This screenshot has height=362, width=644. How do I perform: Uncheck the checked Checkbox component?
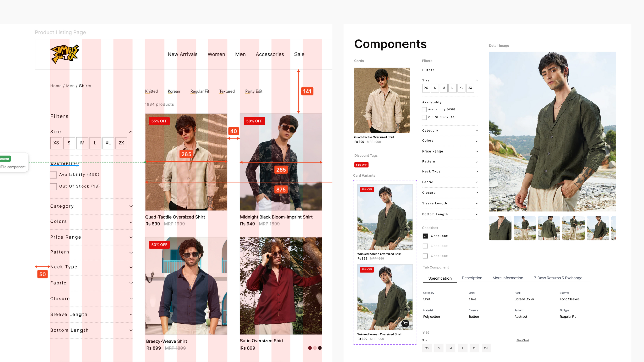(425, 236)
